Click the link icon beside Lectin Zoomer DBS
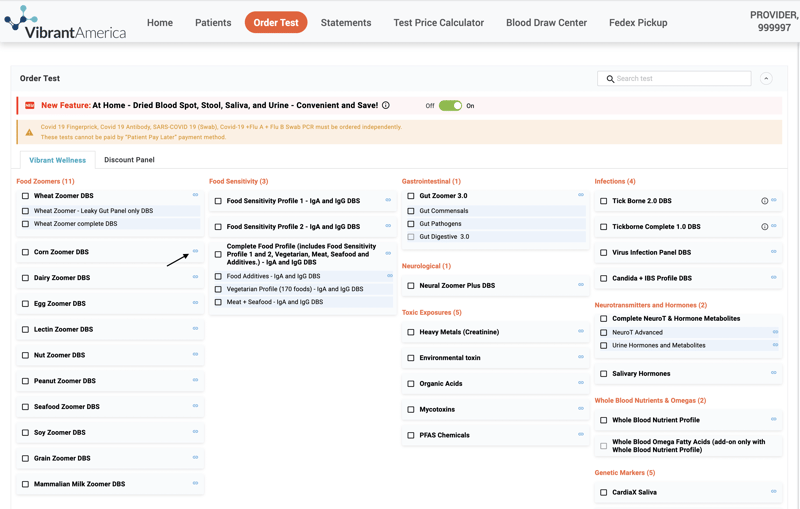The image size is (800, 509). (195, 328)
